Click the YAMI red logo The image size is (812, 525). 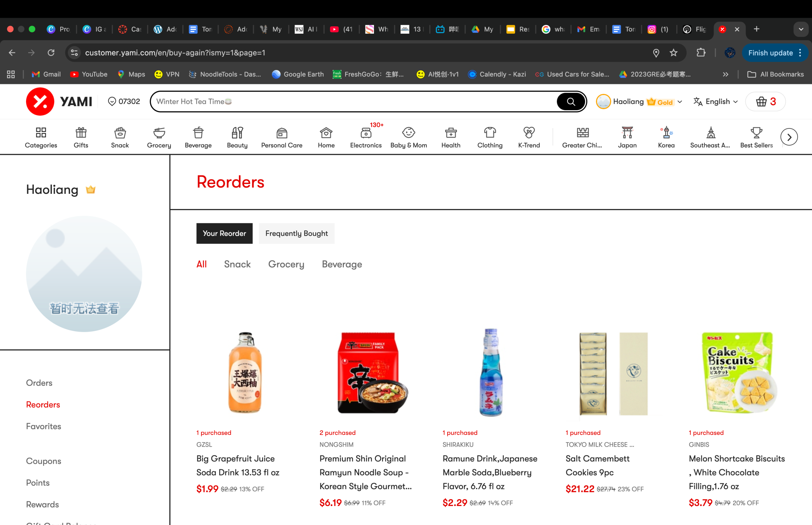[40, 102]
